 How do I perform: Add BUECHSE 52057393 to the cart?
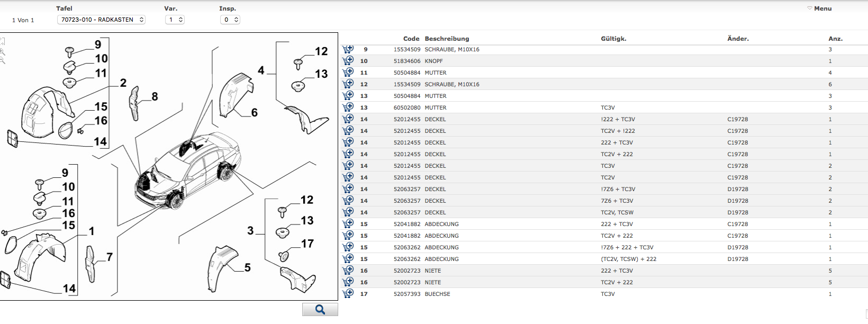click(x=348, y=294)
